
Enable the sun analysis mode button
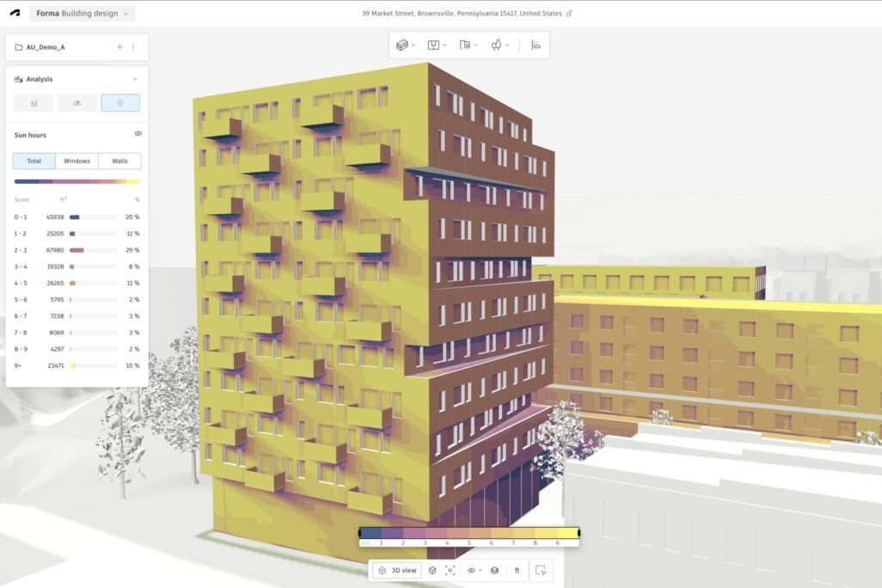(x=120, y=102)
